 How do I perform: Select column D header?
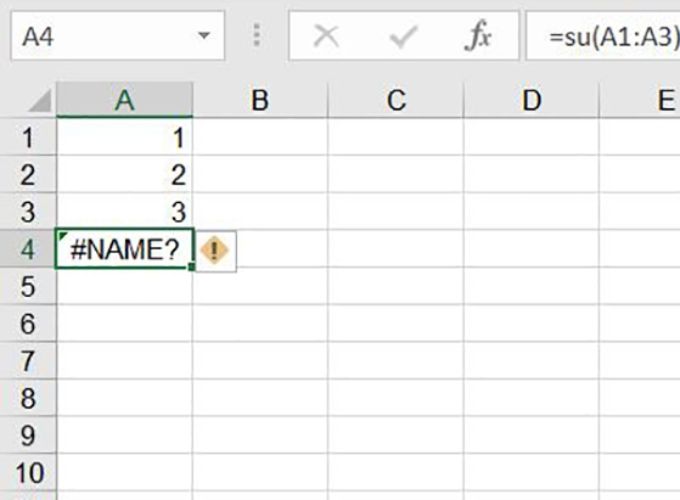pyautogui.click(x=532, y=100)
